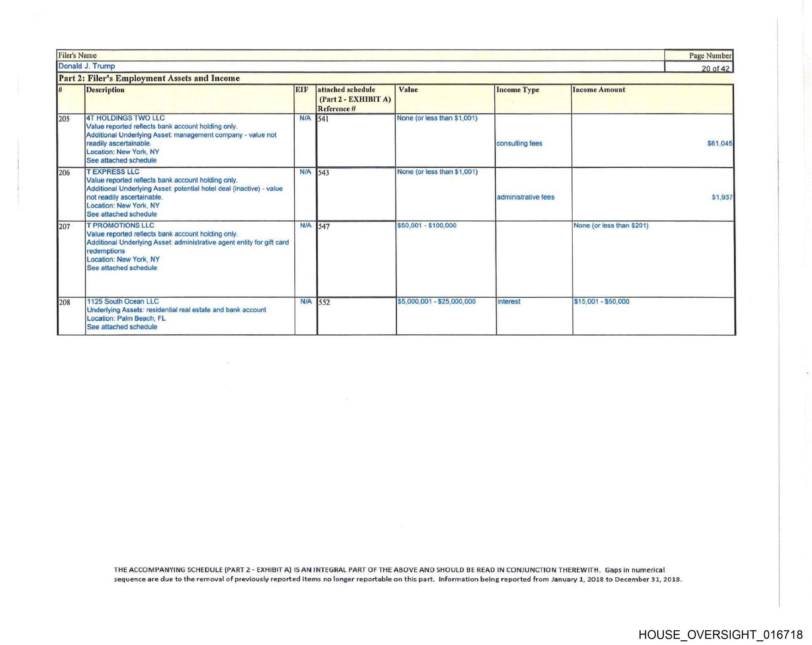Click reference number 552
The image size is (812, 645).
324,302
